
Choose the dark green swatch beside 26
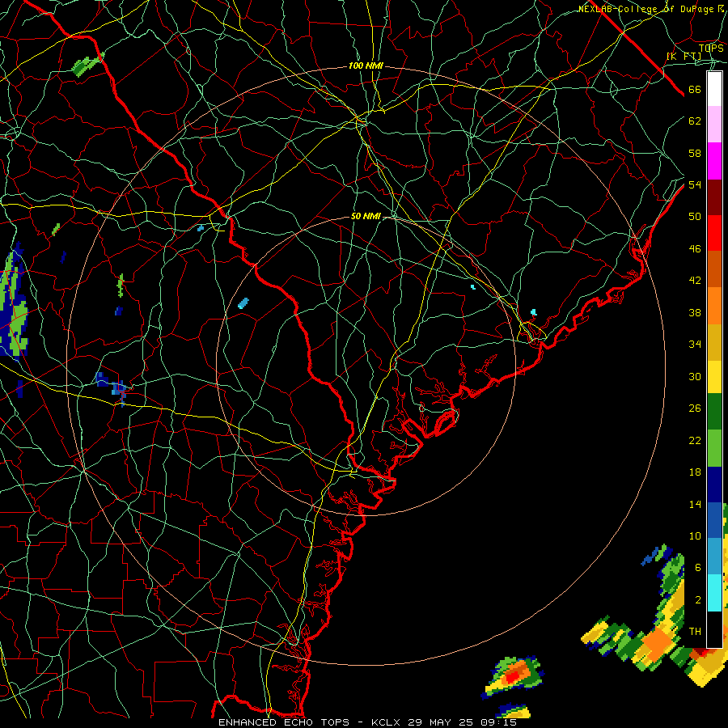click(x=714, y=412)
